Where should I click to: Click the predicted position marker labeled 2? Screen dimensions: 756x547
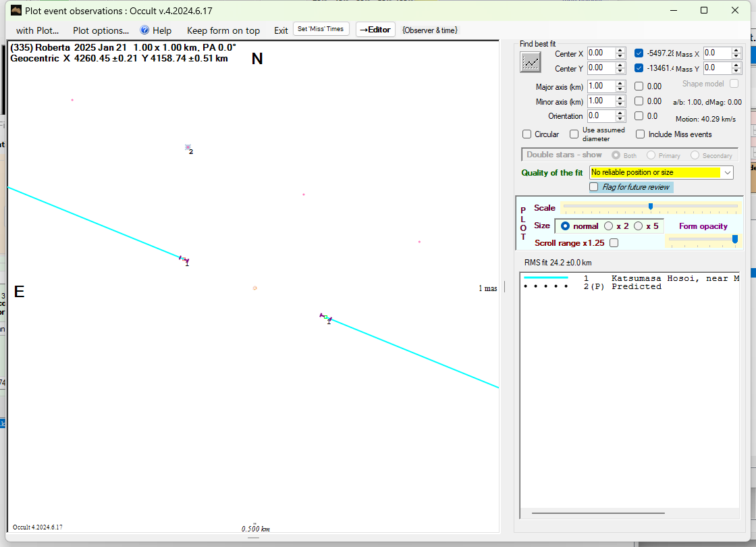tap(188, 147)
